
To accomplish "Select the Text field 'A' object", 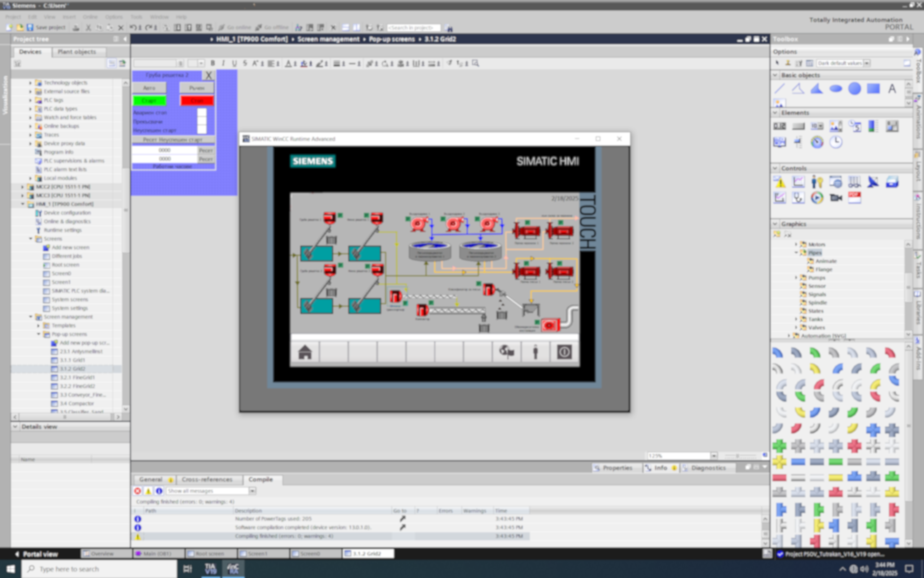I will (892, 89).
